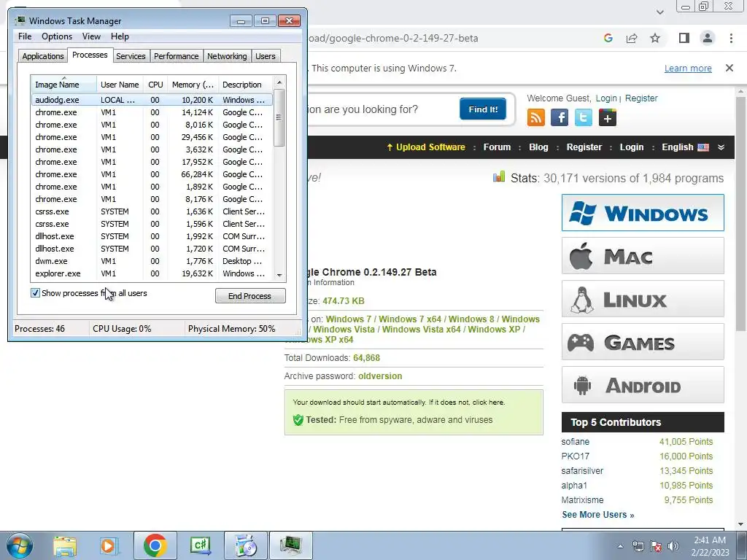Switch to Chrome taskbar icon

[x=155, y=545]
